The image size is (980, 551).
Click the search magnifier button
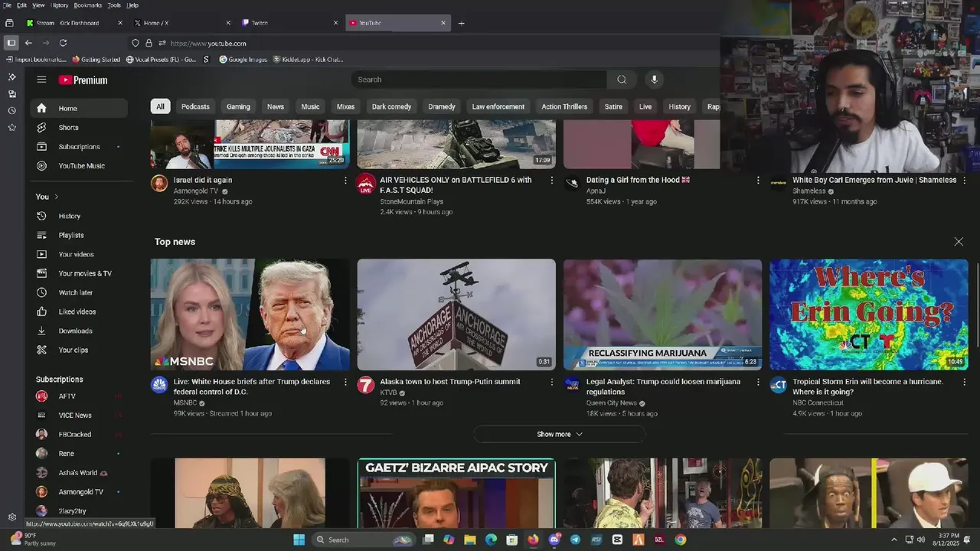[622, 80]
